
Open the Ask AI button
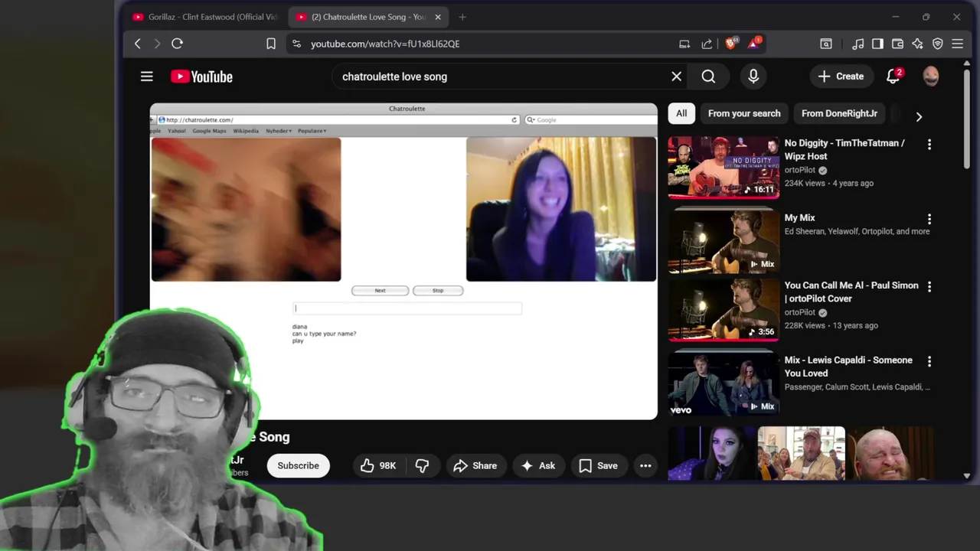point(537,465)
